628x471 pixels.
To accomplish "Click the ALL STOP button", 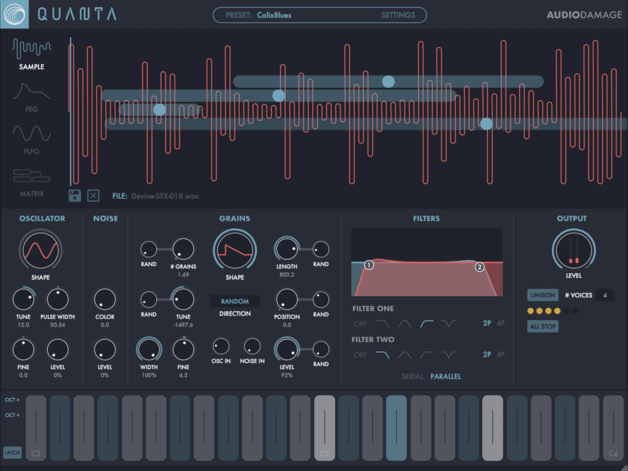I will tap(543, 326).
